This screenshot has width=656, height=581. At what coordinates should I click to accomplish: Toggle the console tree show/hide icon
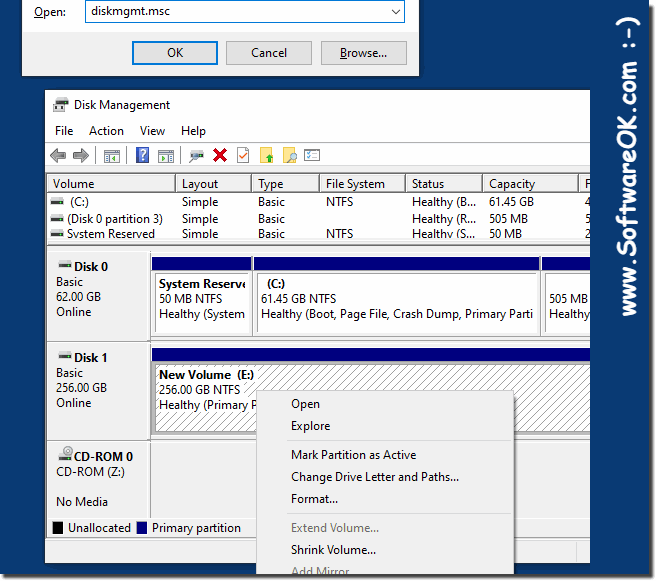(x=112, y=156)
